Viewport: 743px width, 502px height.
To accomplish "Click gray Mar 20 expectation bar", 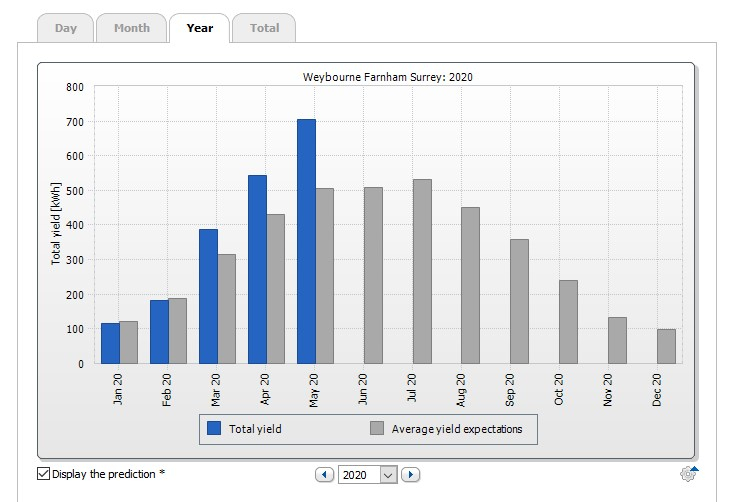I will click(227, 309).
